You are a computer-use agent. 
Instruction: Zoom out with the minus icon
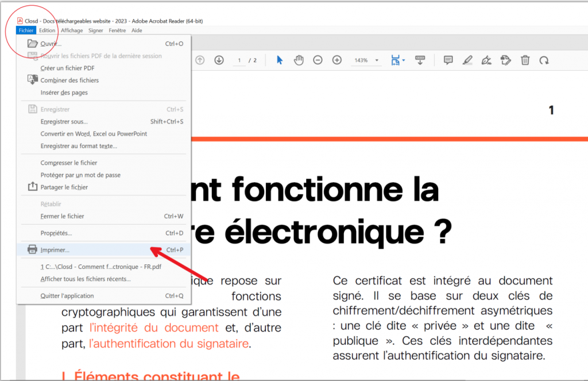318,60
